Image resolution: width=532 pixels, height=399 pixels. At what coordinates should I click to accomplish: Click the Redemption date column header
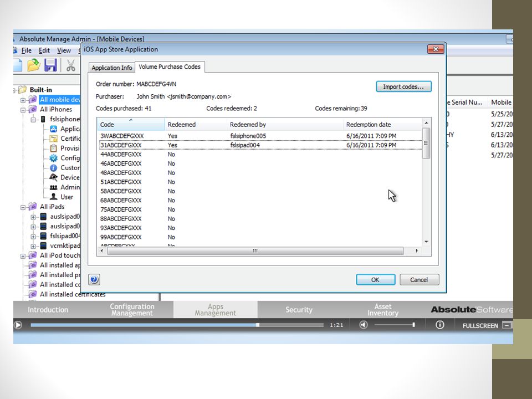[382, 125]
